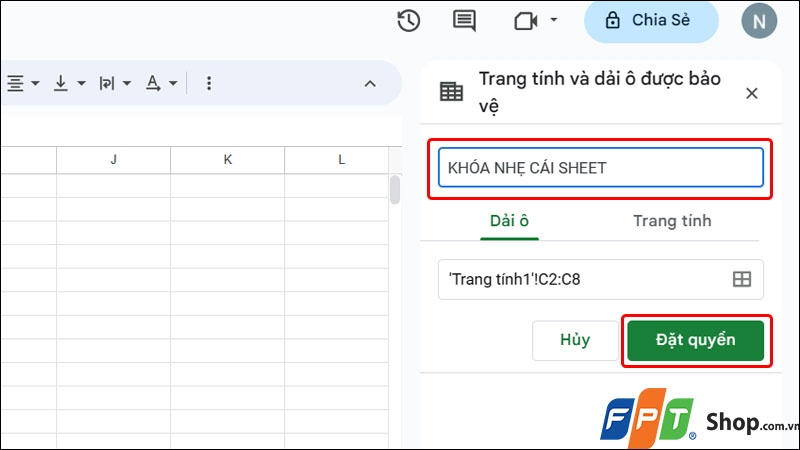The height and width of the screenshot is (450, 800).
Task: Click the Đặt quyền button
Action: tap(695, 340)
